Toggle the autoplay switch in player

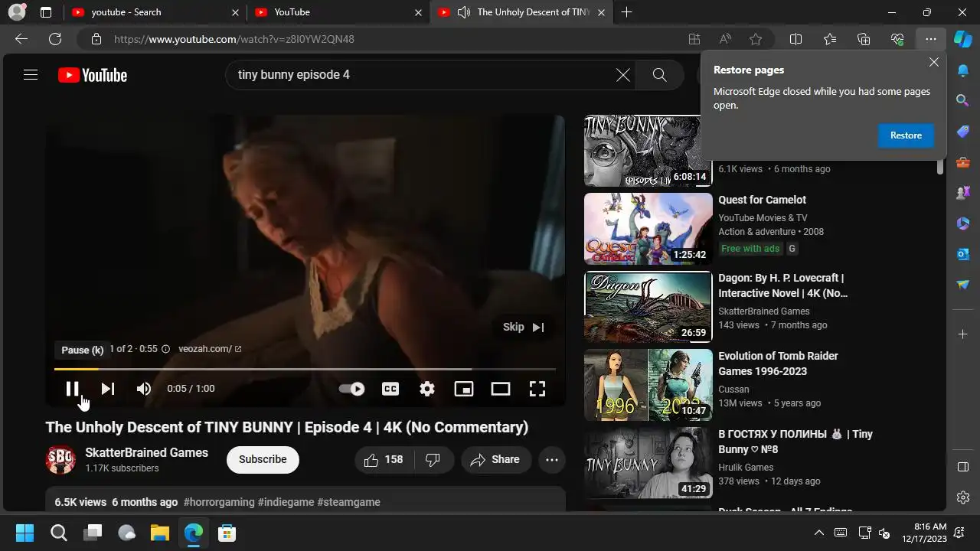tap(352, 389)
